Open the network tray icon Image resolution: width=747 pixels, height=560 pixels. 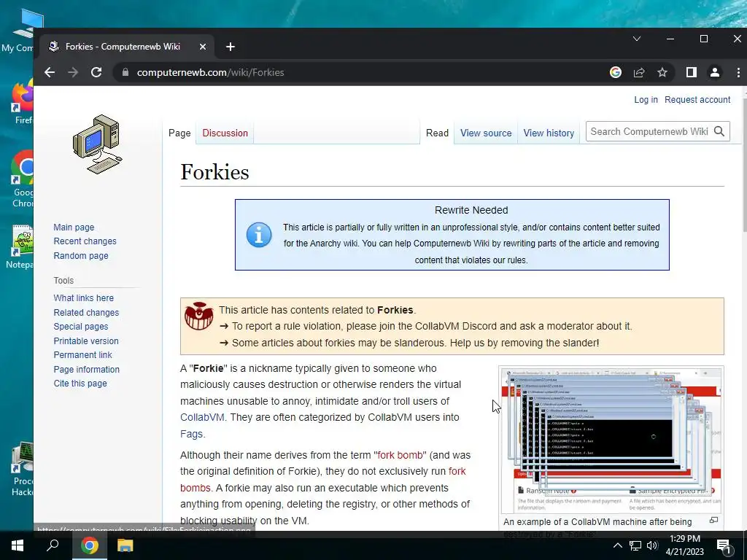tap(635, 545)
